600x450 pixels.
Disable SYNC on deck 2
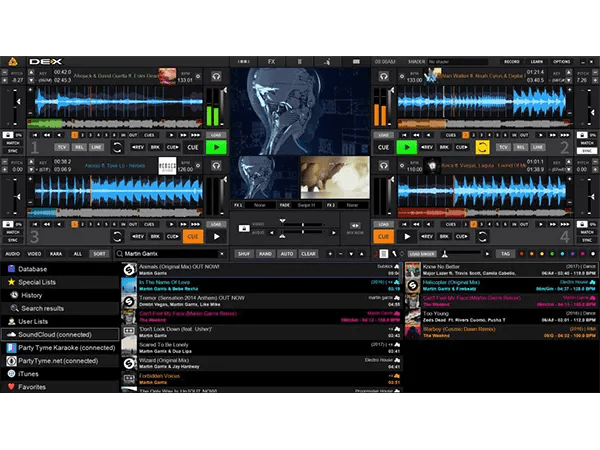click(x=587, y=151)
